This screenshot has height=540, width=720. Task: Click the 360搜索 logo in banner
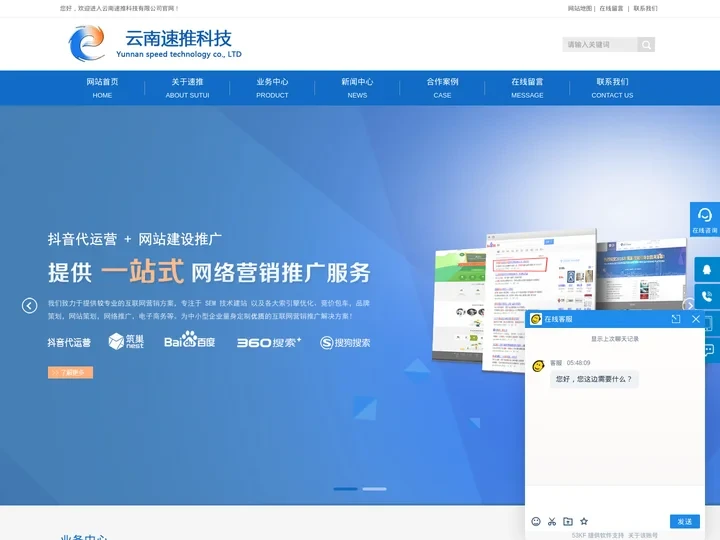269,343
